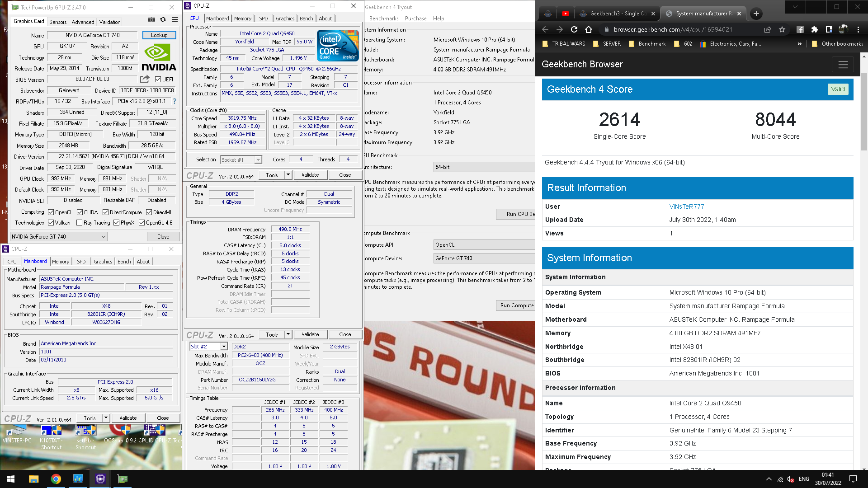868x488 pixels.
Task: Click GPU-Z icon on taskbar
Action: tap(123, 479)
